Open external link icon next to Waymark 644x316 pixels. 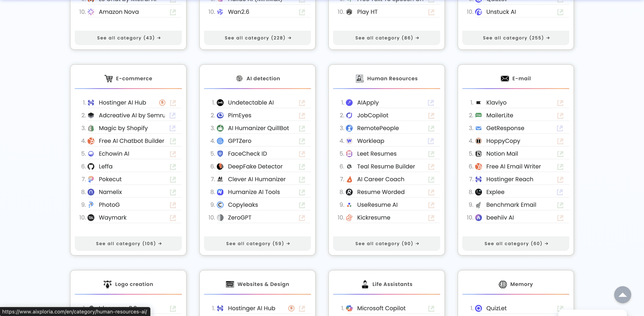[173, 218]
